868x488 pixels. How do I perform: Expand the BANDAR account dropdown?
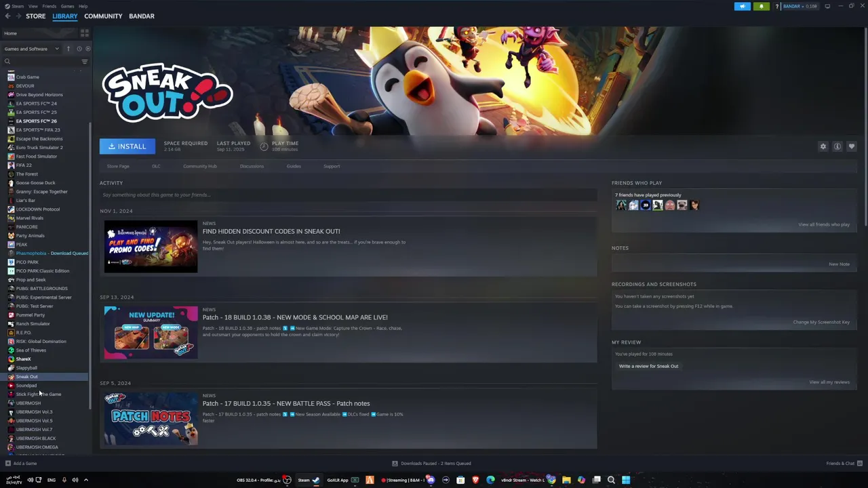pyautogui.click(x=801, y=6)
